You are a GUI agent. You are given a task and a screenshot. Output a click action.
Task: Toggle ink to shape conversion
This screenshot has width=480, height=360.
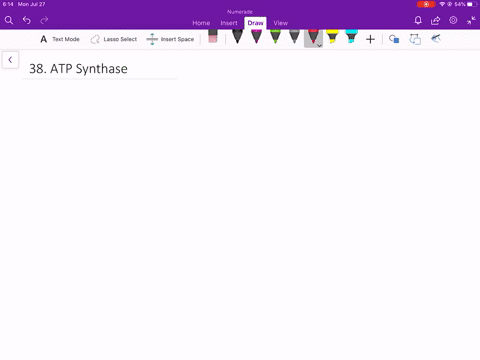pyautogui.click(x=415, y=39)
